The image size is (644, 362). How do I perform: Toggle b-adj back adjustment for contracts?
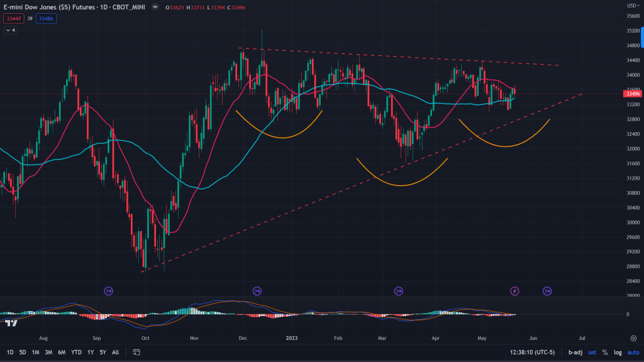coord(575,353)
